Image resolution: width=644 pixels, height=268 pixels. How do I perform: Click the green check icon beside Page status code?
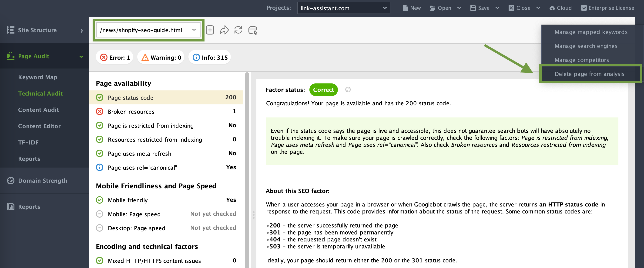pos(100,97)
